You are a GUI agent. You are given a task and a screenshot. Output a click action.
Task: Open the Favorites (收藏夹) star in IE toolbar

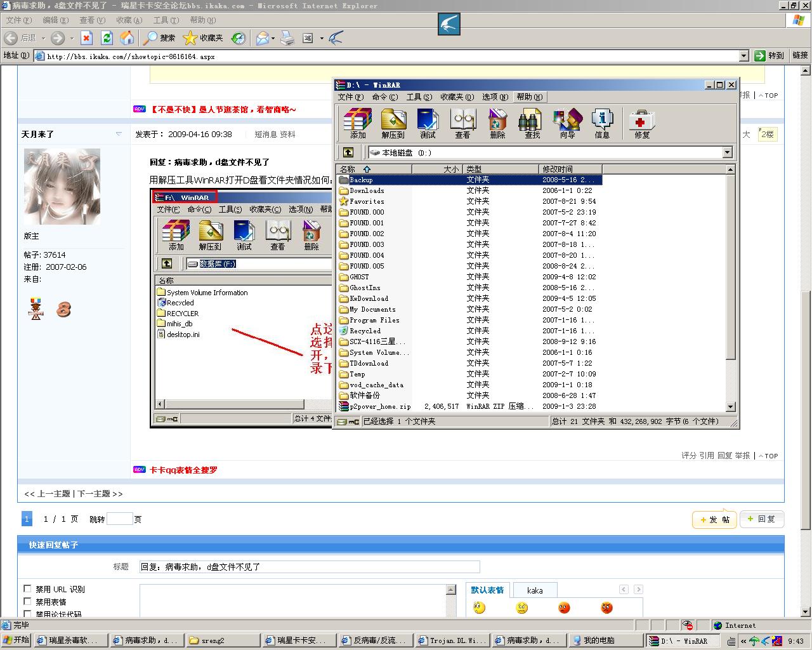click(203, 38)
